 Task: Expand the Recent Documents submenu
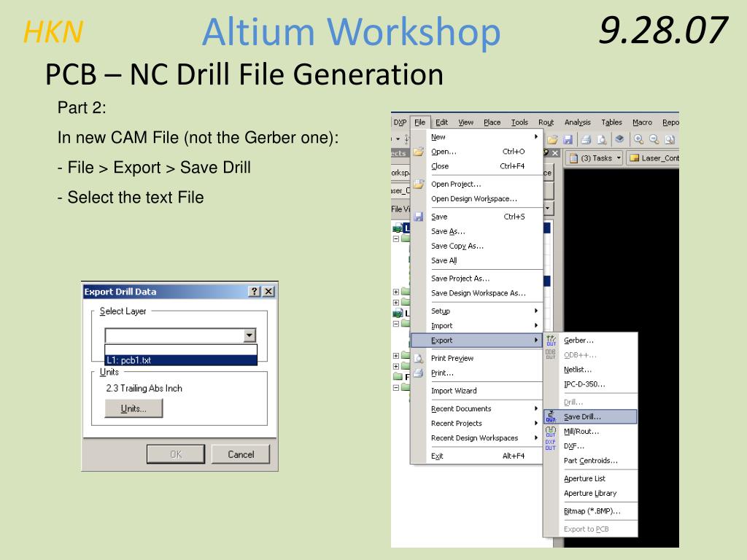coord(477,408)
